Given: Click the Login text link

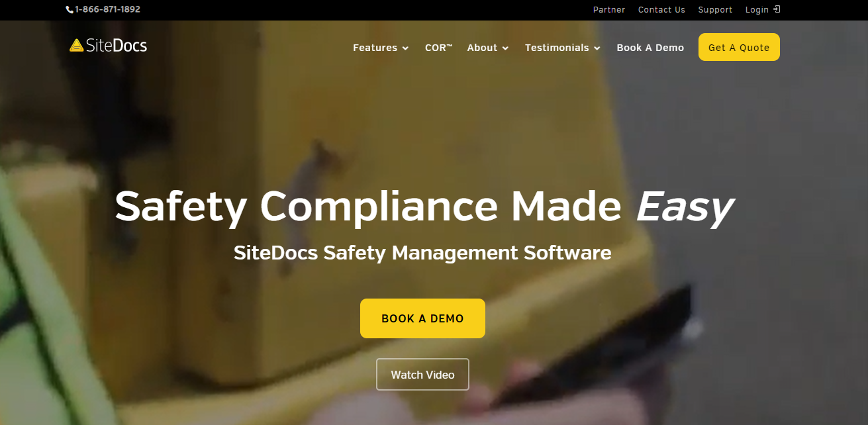Looking at the screenshot, I should [757, 10].
